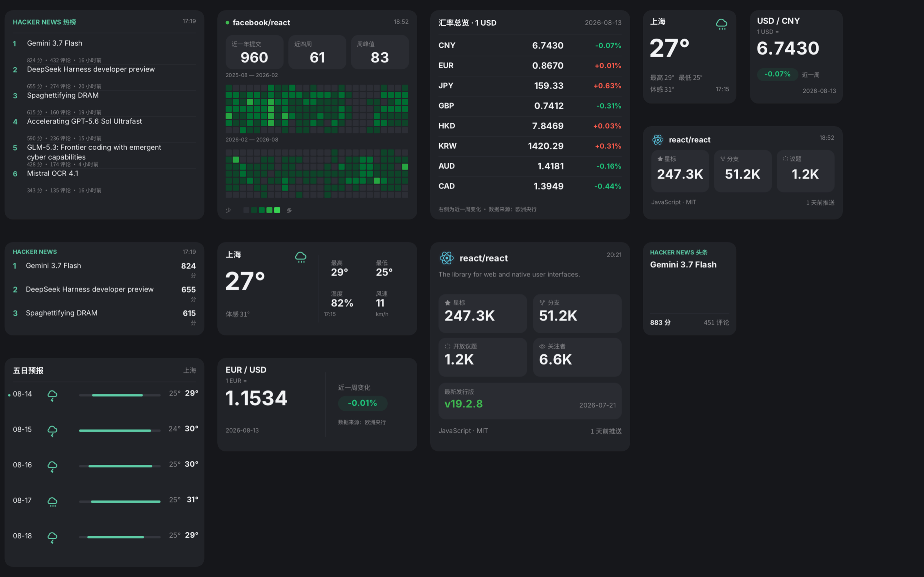The height and width of the screenshot is (577, 924).
Task: Click '824 分 · 432 评论 · 16 小时前' metadata line
Action: coord(64,60)
